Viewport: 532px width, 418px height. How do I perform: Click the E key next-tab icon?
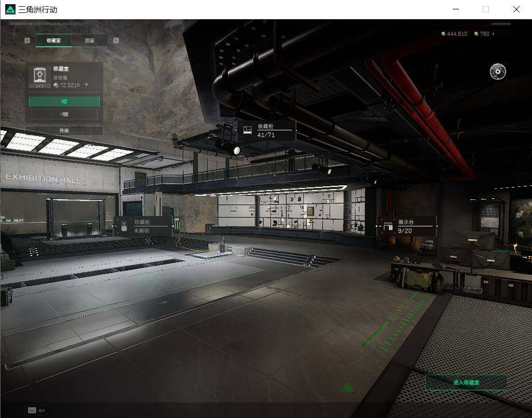coord(116,41)
